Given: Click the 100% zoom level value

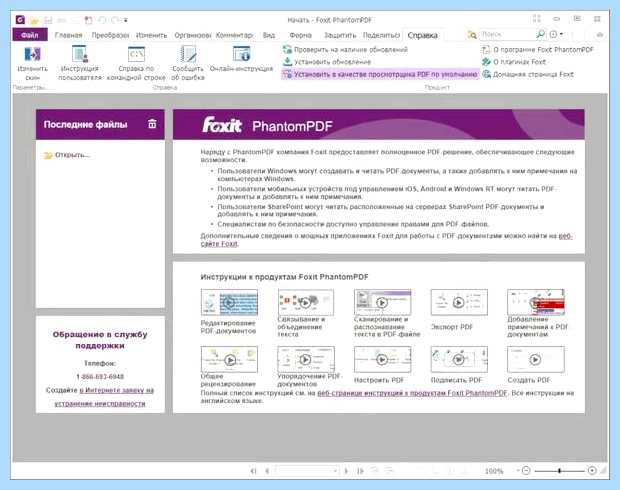Looking at the screenshot, I should point(494,471).
